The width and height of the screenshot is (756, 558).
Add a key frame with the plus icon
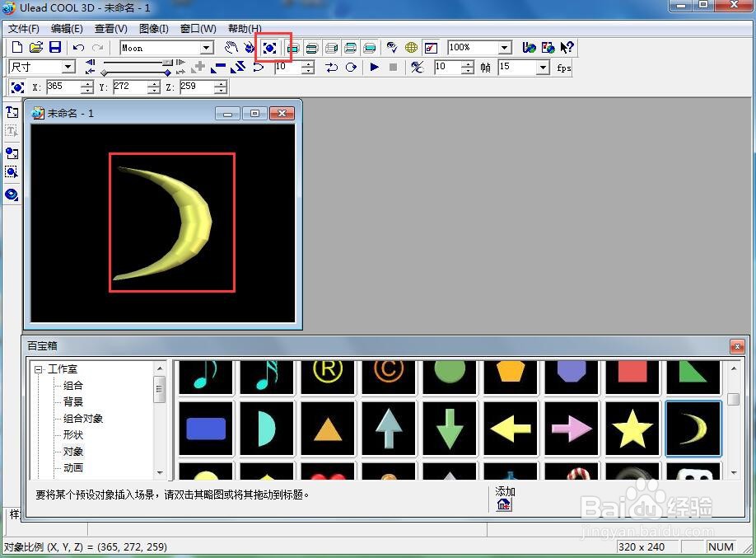[x=198, y=67]
